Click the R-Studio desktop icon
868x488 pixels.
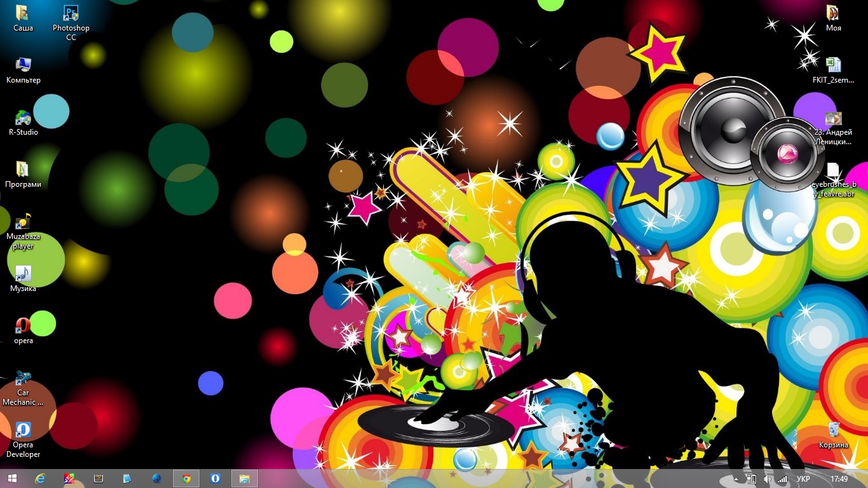(x=24, y=119)
